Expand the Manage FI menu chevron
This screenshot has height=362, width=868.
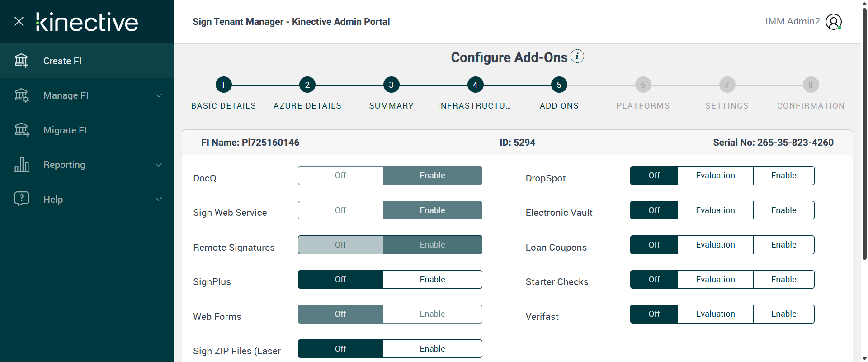[159, 95]
